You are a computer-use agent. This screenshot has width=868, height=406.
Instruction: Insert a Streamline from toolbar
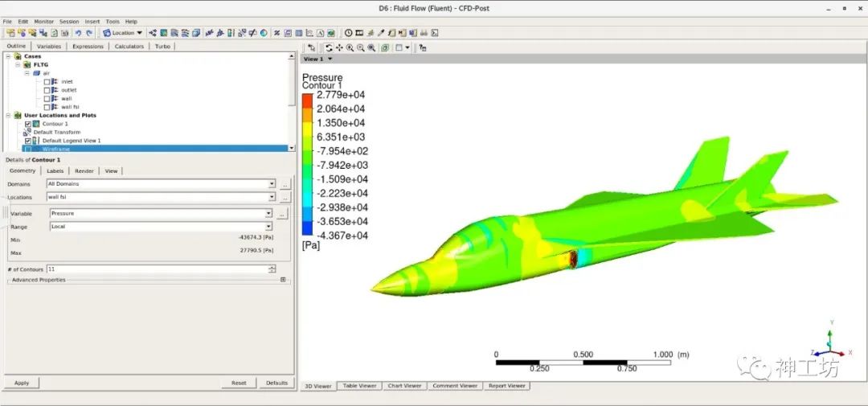point(174,33)
